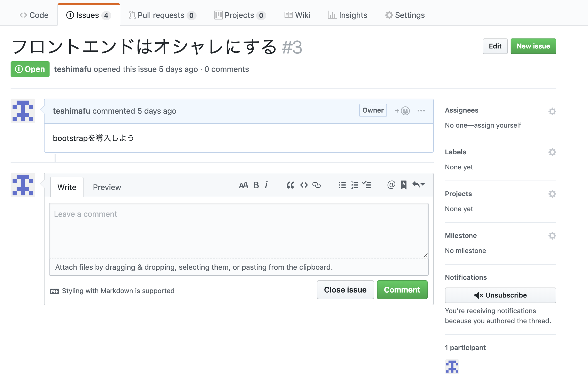Reference an issue using the bookmark icon
The height and width of the screenshot is (380, 588).
tap(403, 185)
